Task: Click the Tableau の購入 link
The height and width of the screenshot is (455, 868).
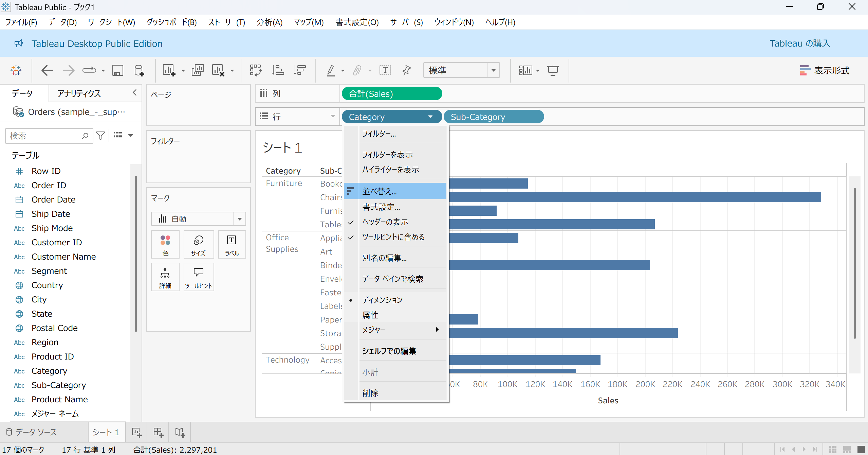Action: 799,43
